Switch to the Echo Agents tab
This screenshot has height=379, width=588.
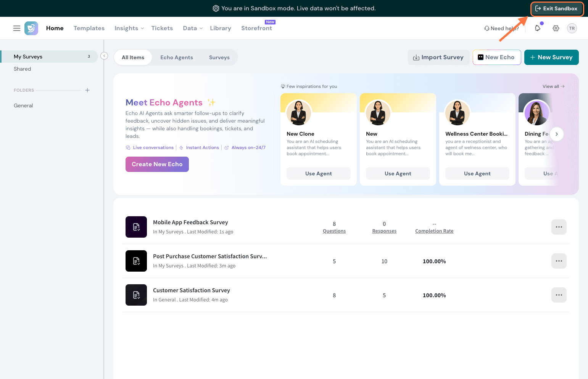pos(177,58)
